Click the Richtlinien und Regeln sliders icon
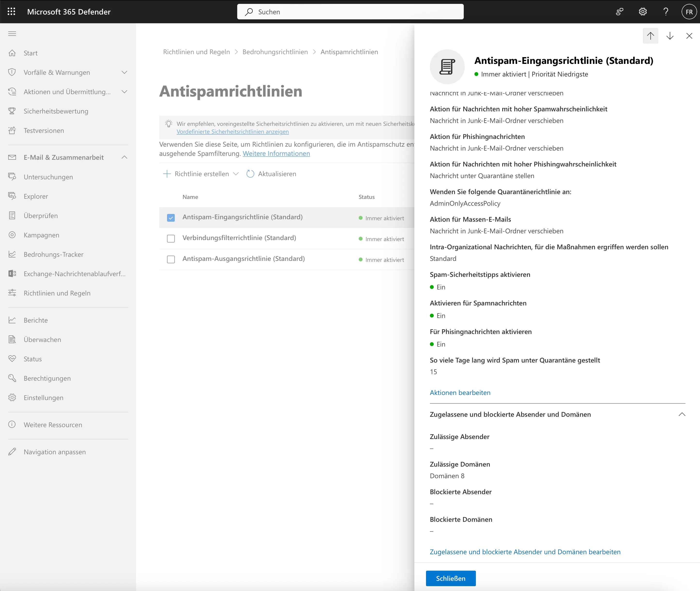The height and width of the screenshot is (591, 700). click(x=12, y=293)
